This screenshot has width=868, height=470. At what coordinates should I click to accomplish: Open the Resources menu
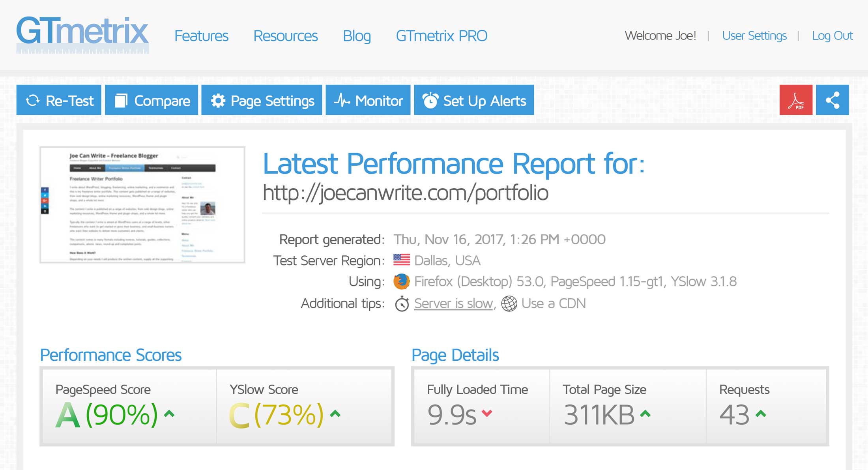tap(285, 36)
